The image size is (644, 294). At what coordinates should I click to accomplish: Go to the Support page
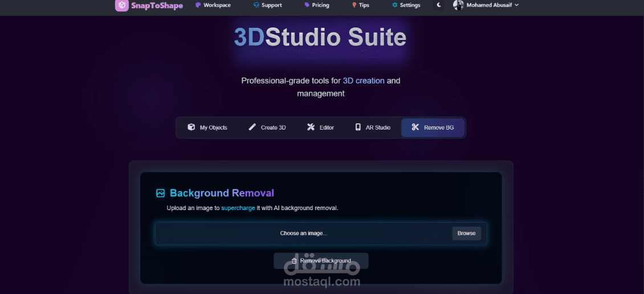point(271,5)
